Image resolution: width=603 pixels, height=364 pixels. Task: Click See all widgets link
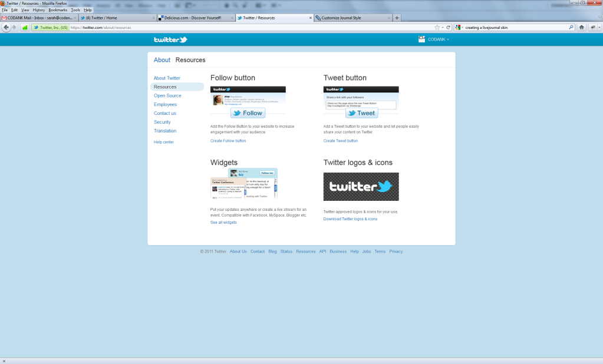coord(223,223)
